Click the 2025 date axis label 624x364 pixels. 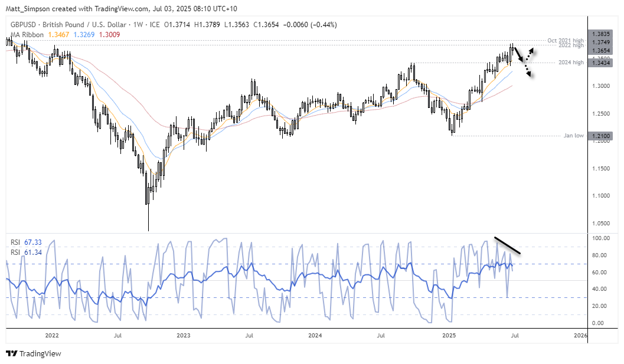click(449, 335)
